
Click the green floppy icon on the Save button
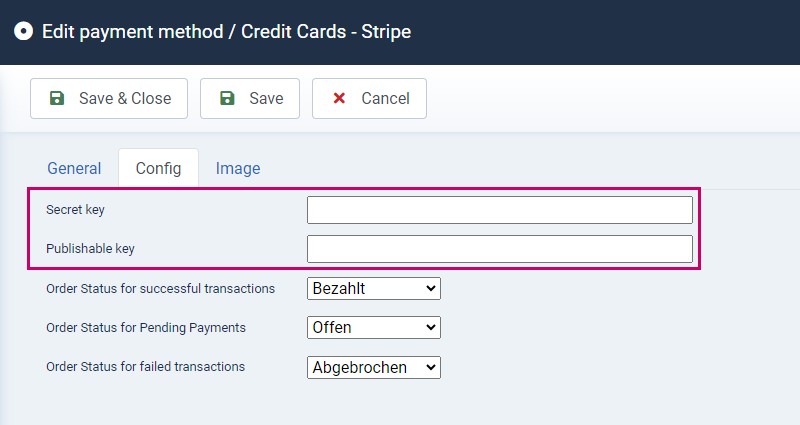point(227,98)
